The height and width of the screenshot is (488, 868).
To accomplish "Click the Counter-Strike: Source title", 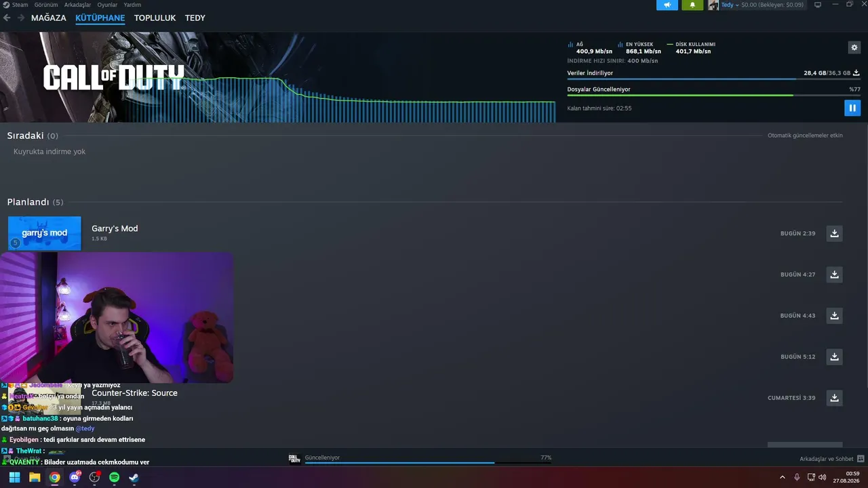I will 134,393.
